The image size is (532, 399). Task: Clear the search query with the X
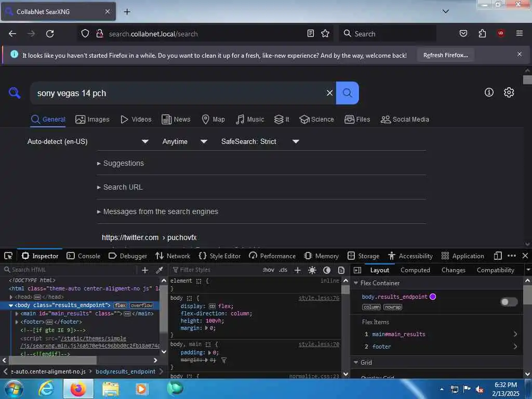(329, 93)
